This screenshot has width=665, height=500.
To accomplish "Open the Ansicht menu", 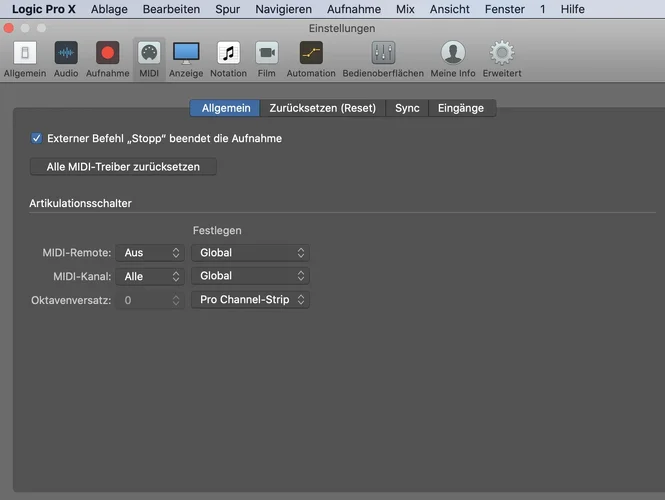I will tap(450, 9).
